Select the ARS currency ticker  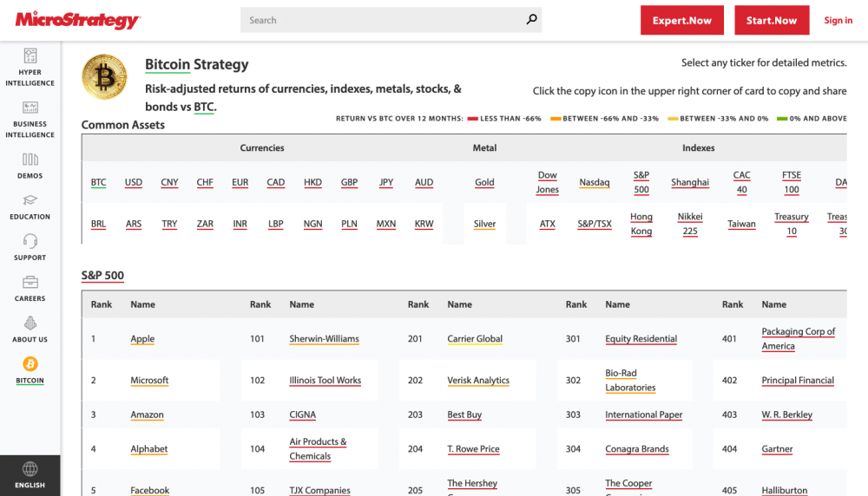(134, 224)
